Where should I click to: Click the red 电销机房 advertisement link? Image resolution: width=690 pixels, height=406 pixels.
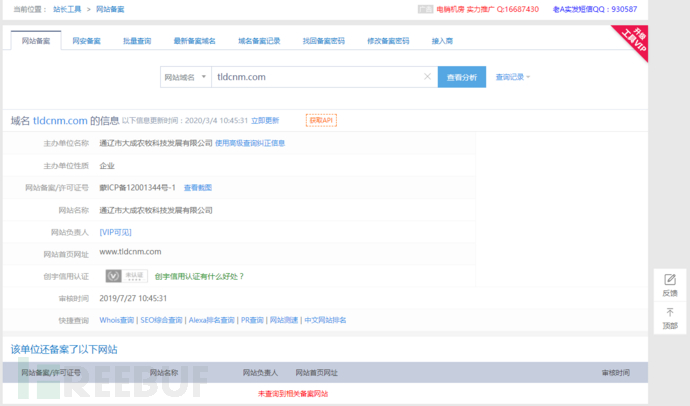point(488,9)
